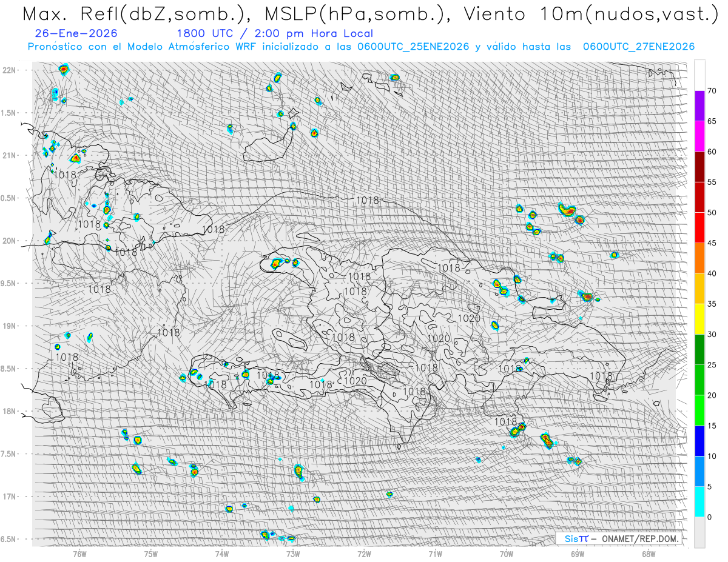Select the '35' colorbar value
The height and width of the screenshot is (562, 728).
[711, 304]
